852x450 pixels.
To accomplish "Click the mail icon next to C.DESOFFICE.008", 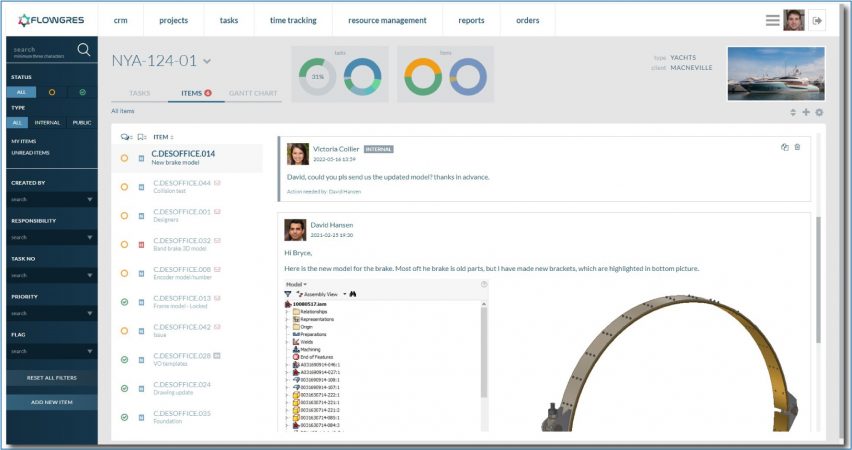I will [x=217, y=270].
